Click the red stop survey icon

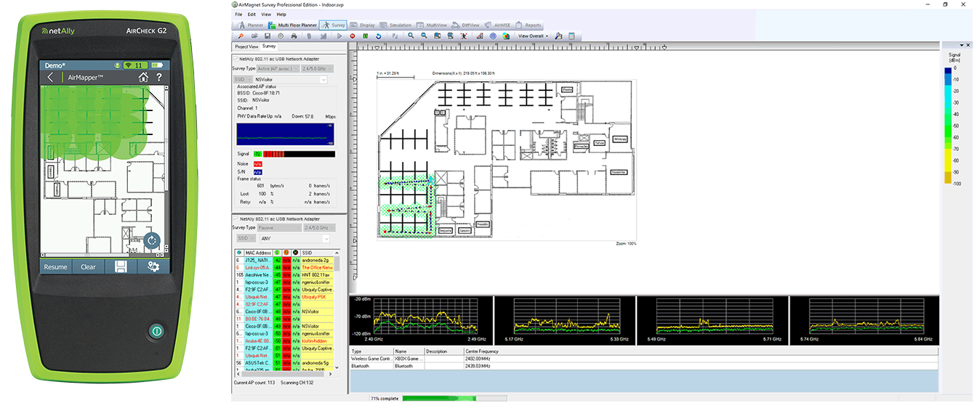pos(353,36)
